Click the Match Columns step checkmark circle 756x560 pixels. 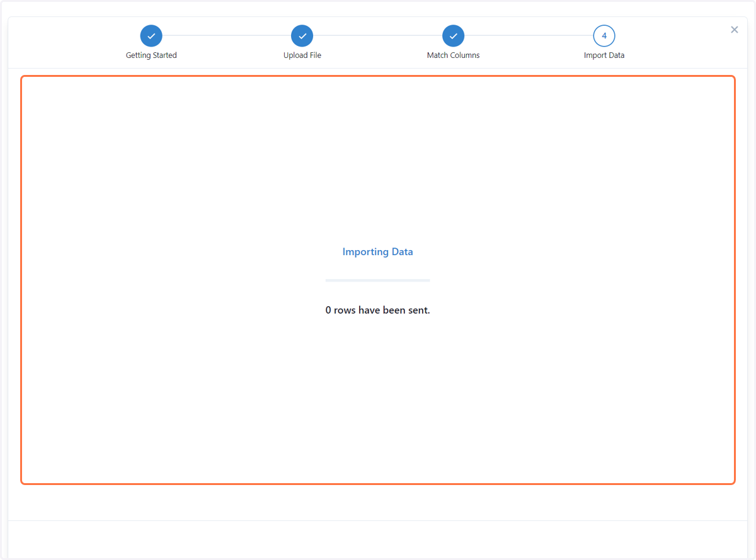453,36
